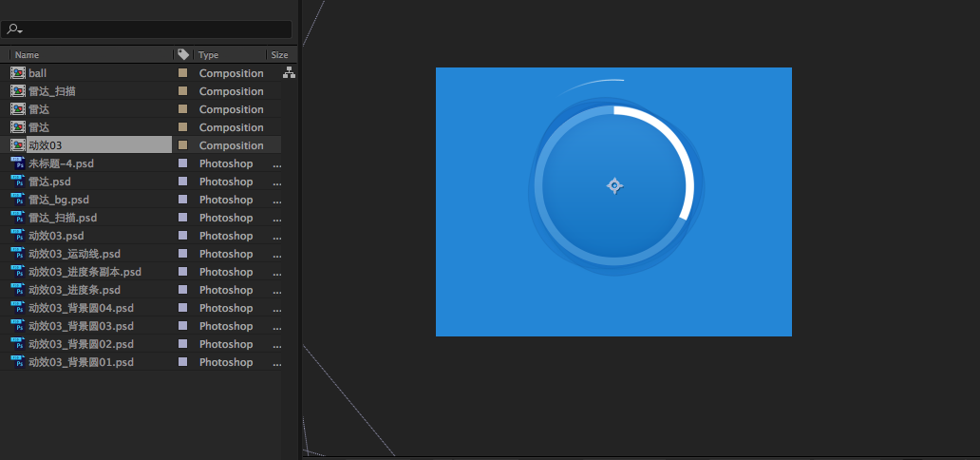Click the ball composition icon
The image size is (980, 460).
tap(17, 73)
